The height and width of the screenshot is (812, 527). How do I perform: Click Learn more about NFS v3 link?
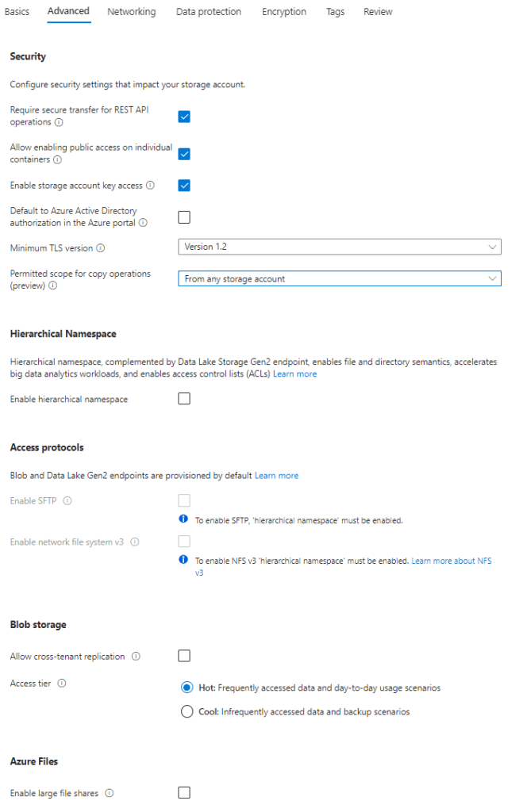[x=451, y=561]
